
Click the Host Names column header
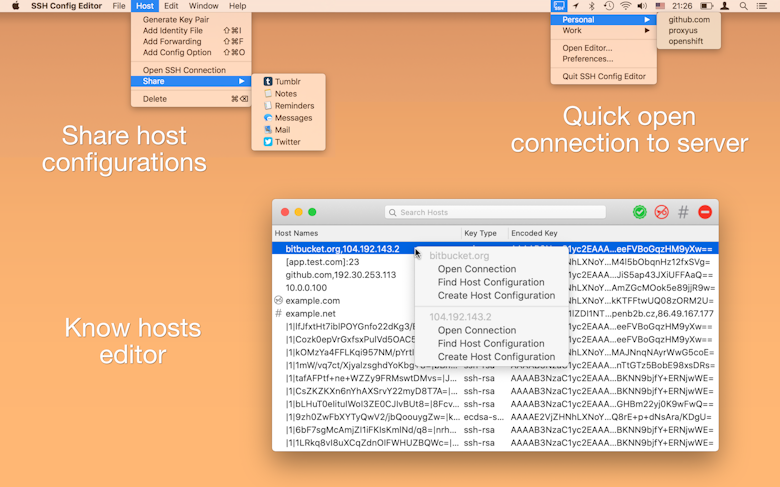pos(367,233)
